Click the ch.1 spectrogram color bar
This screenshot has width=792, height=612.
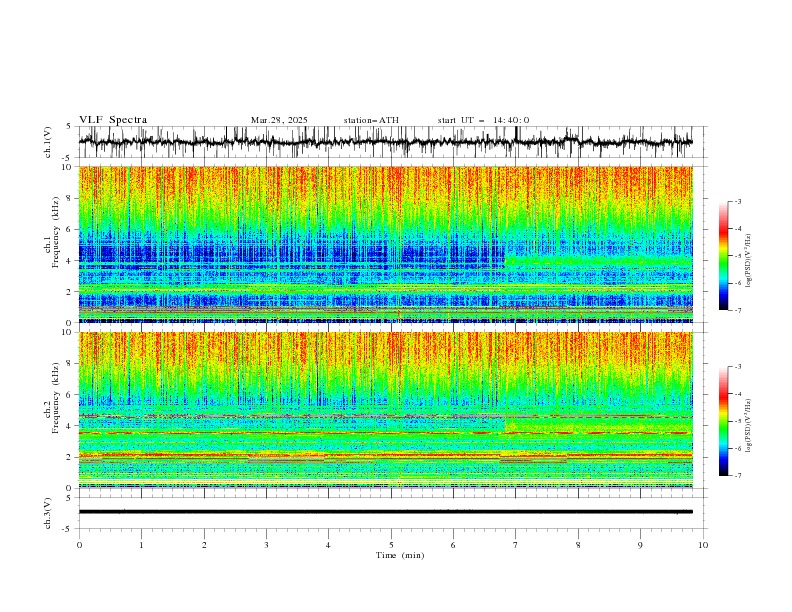click(723, 256)
